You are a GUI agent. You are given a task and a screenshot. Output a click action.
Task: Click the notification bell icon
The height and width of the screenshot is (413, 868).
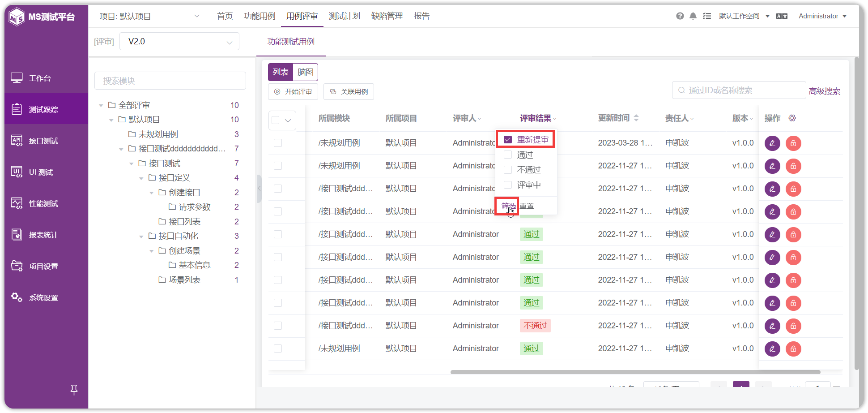[693, 16]
